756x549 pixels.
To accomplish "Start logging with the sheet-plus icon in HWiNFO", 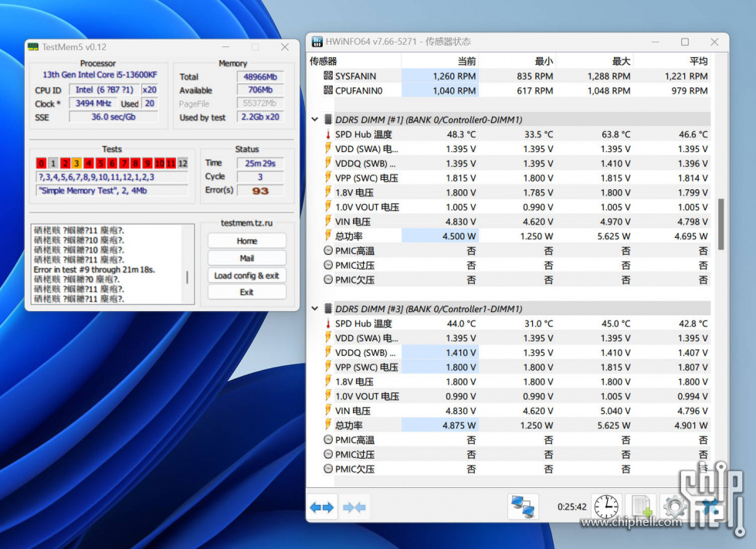I will (641, 507).
